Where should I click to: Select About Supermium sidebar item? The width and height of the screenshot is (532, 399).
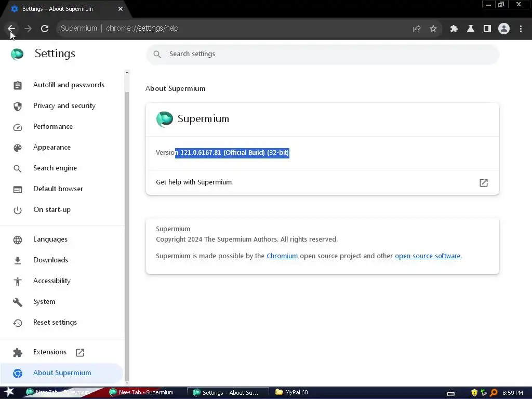coord(61,373)
